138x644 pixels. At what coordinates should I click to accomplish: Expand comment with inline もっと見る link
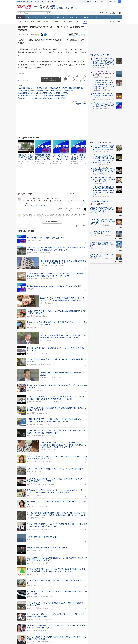[43, 206]
